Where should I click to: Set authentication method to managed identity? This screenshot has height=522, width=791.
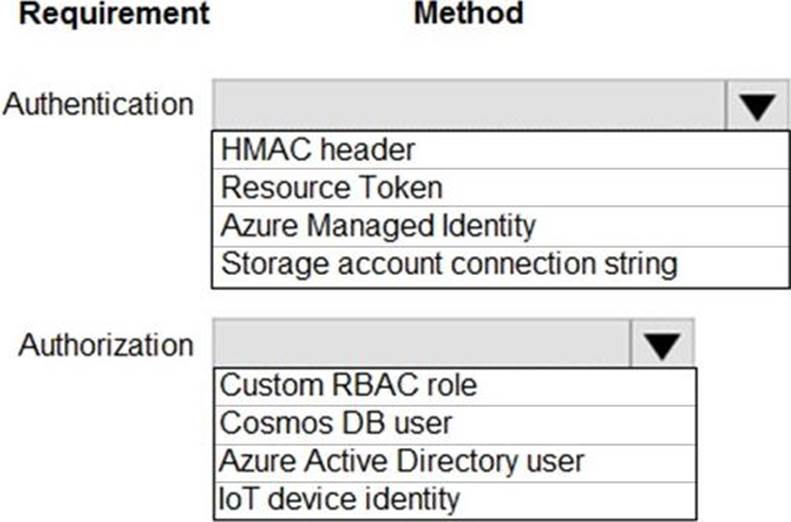(378, 226)
